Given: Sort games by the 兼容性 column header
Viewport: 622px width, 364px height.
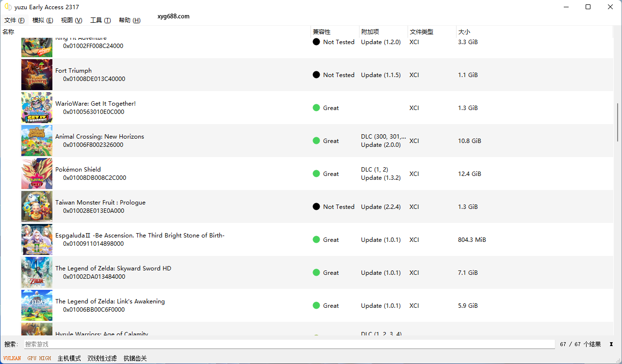Looking at the screenshot, I should [x=335, y=32].
